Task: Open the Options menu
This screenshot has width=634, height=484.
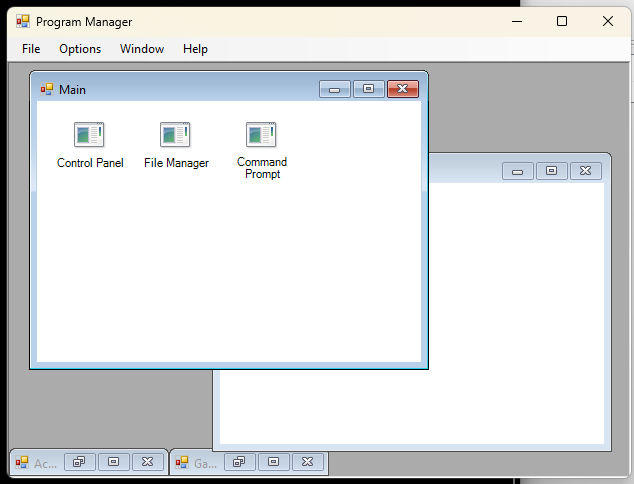Action: coord(80,49)
